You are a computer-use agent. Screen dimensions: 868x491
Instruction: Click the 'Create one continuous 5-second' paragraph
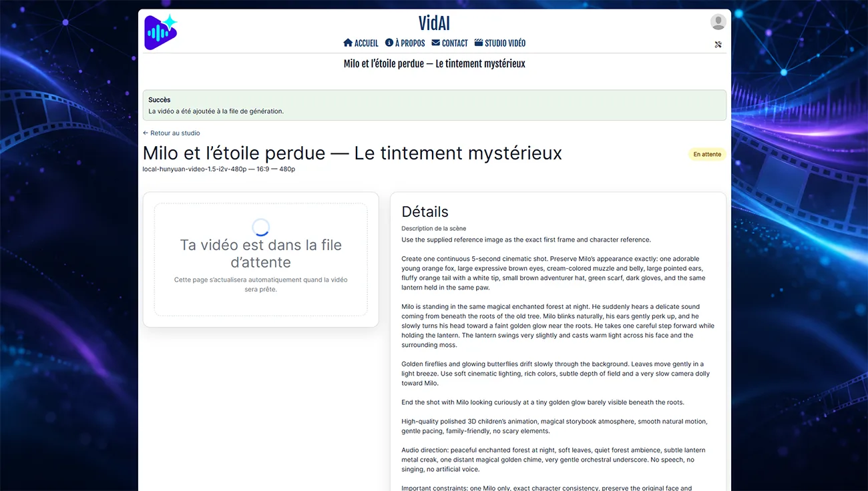click(x=554, y=274)
